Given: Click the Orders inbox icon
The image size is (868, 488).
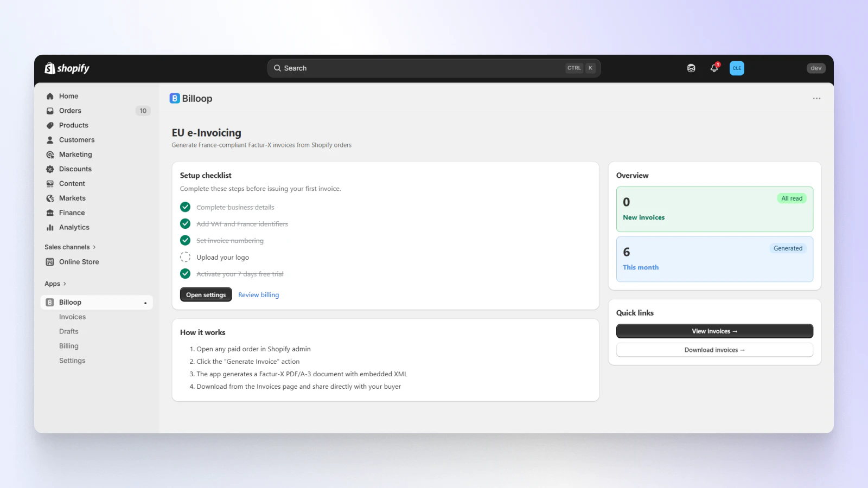Looking at the screenshot, I should pos(50,111).
